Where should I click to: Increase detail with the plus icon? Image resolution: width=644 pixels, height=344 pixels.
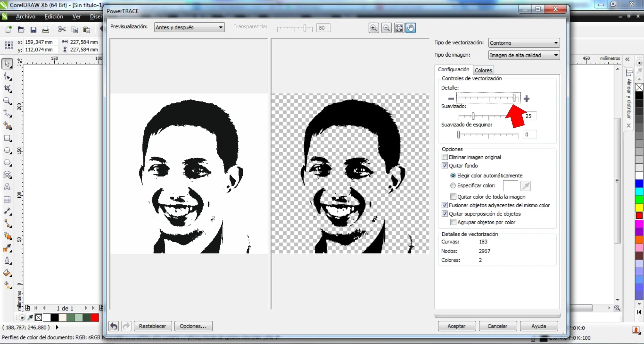click(x=526, y=99)
